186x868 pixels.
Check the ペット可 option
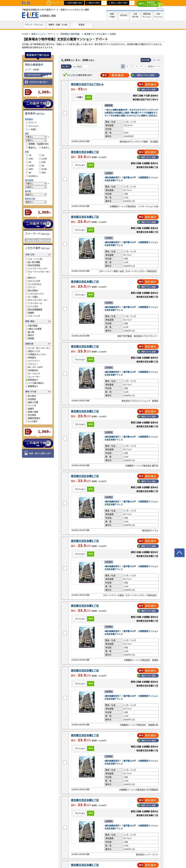(x=26, y=405)
